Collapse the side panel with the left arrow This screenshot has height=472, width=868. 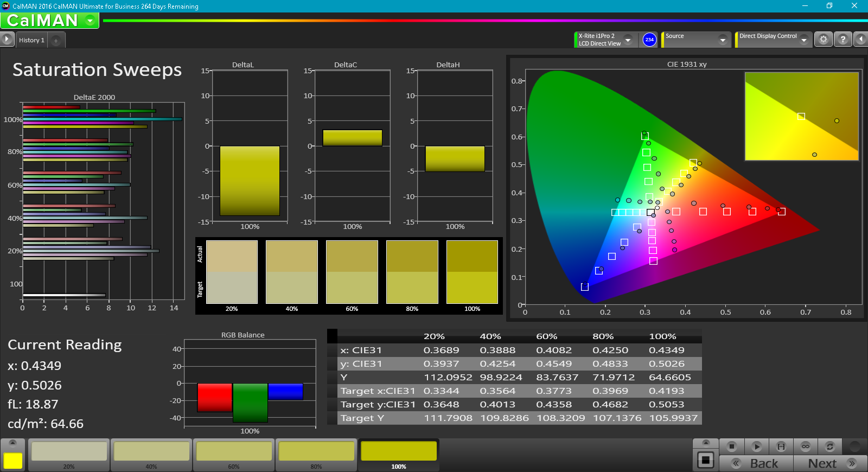click(860, 40)
